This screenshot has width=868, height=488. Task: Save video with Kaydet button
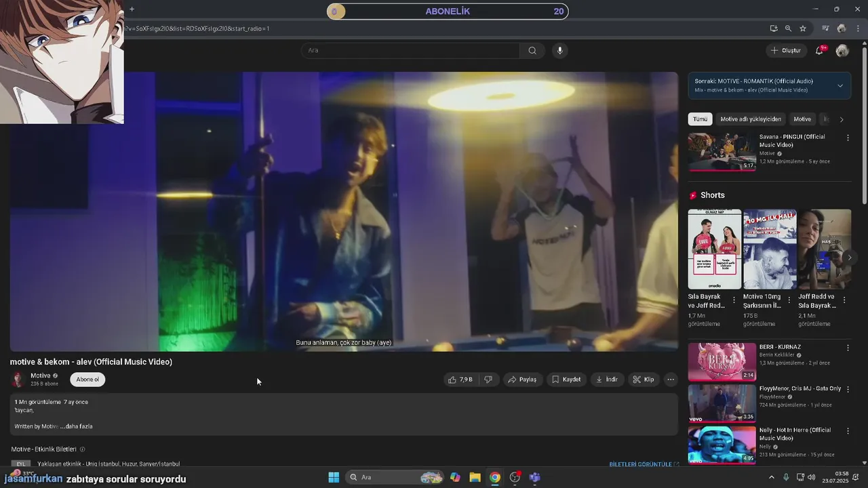tap(566, 380)
